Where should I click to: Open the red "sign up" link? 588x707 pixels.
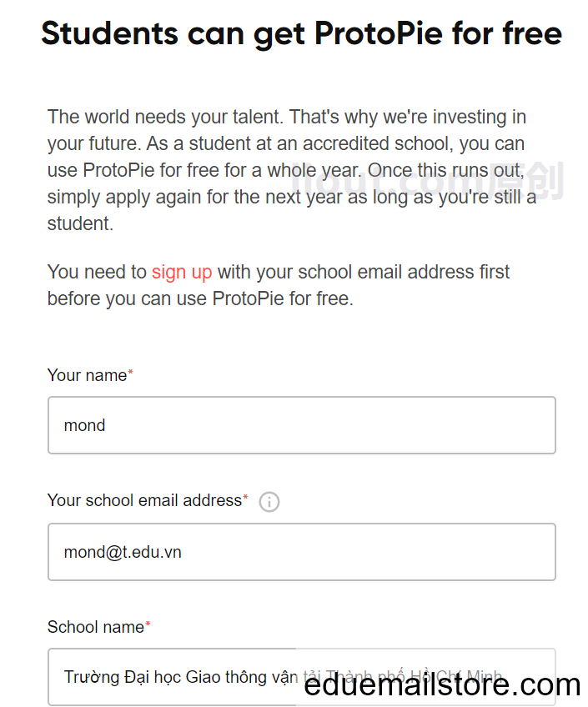[x=182, y=273]
